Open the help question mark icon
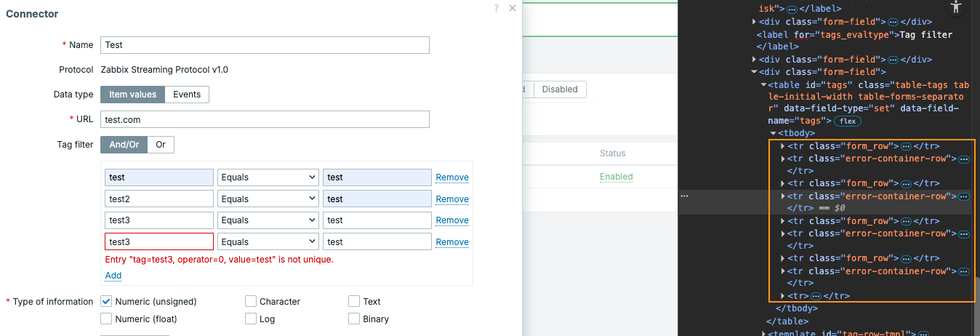The width and height of the screenshot is (980, 336). (x=497, y=8)
